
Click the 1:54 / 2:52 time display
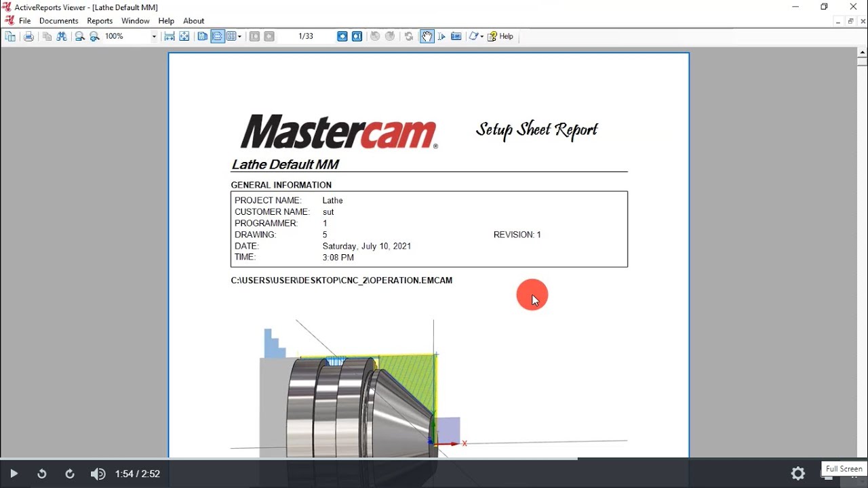pyautogui.click(x=138, y=474)
